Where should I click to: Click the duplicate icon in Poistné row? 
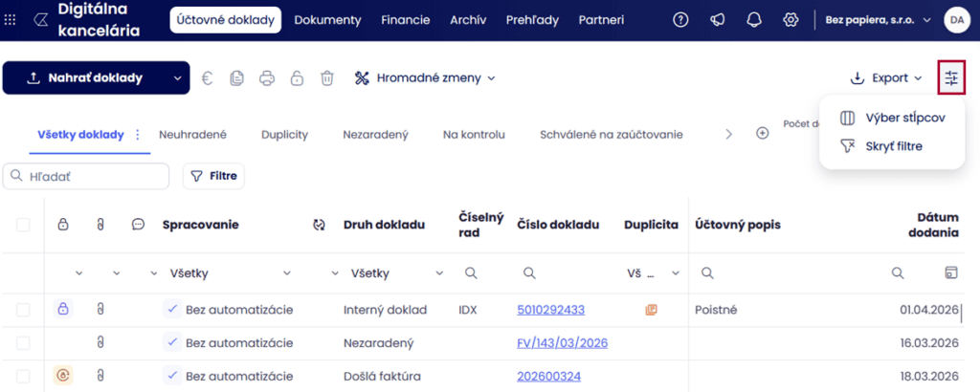point(652,310)
